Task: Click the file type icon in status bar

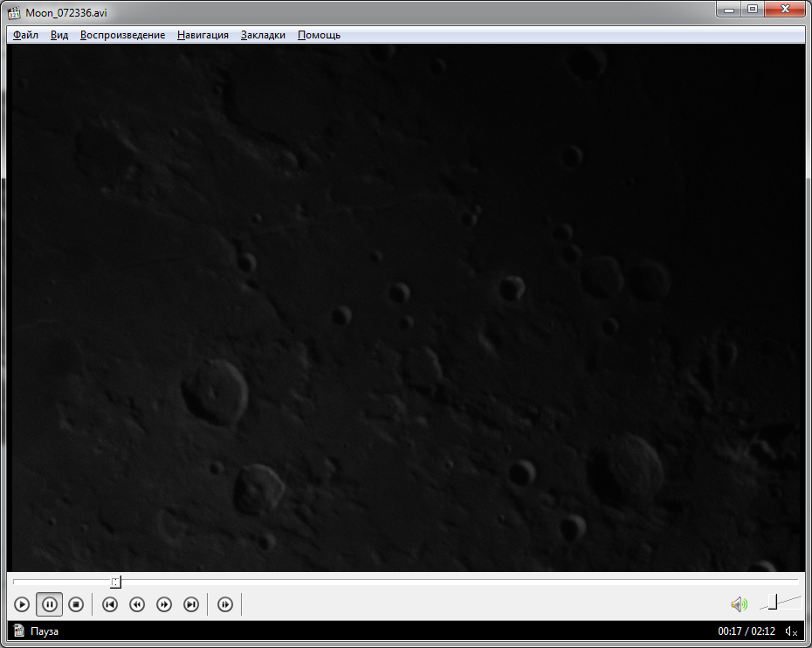Action: [17, 631]
